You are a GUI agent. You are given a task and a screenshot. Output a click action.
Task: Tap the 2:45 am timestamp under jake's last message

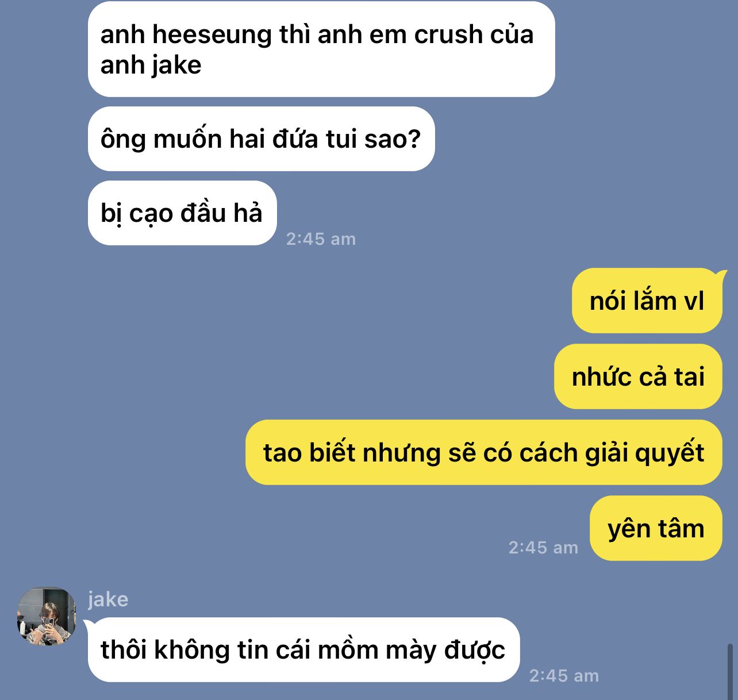click(564, 676)
